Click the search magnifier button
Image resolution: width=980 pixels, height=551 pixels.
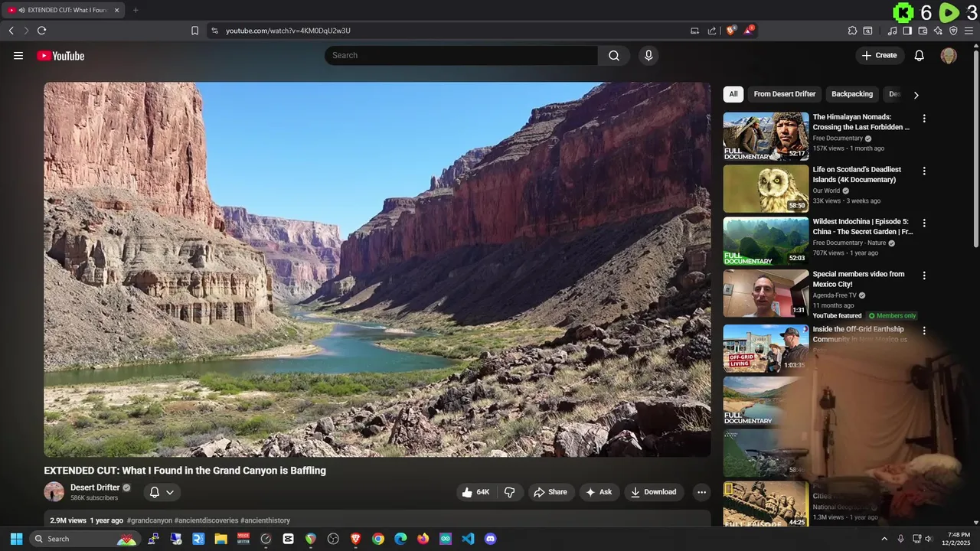tap(614, 56)
